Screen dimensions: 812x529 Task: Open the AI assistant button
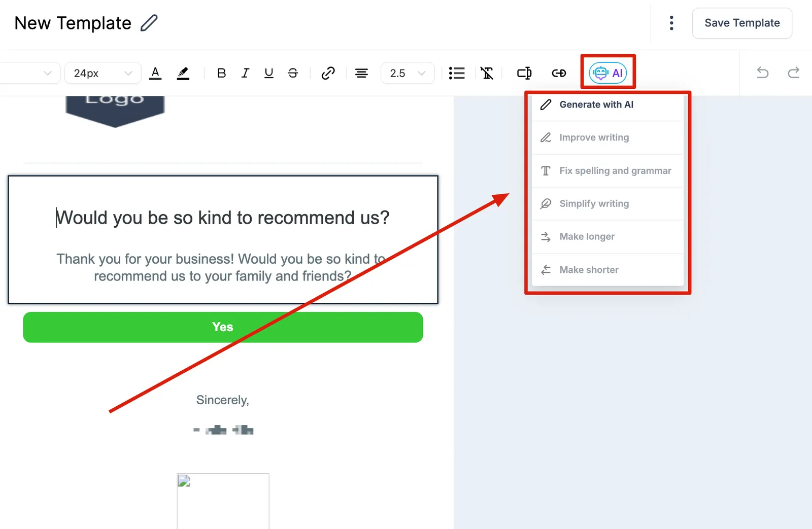(608, 73)
